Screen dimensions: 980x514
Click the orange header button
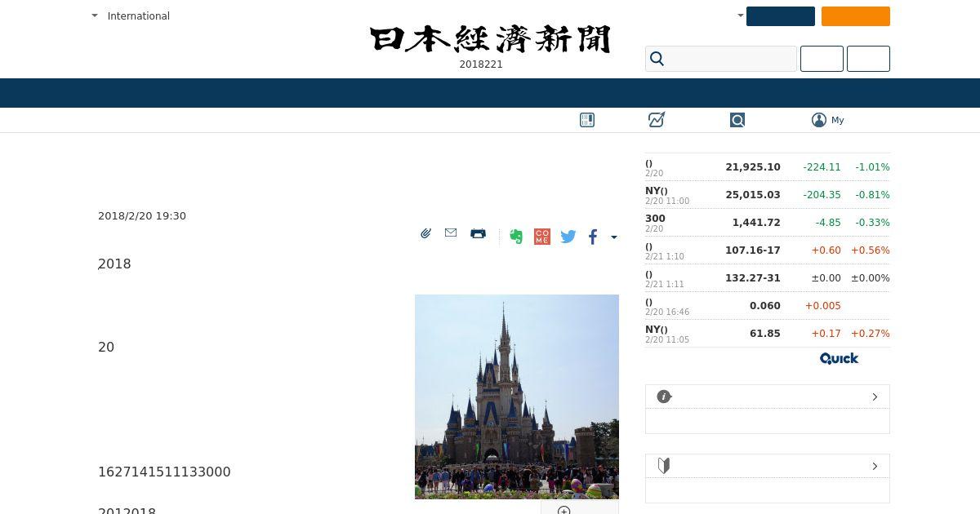click(x=856, y=16)
